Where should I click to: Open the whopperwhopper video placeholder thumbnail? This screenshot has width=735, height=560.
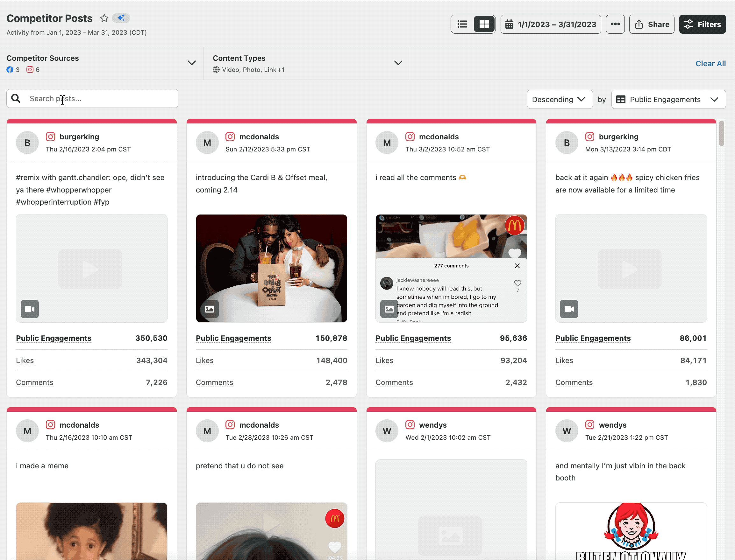click(x=92, y=268)
